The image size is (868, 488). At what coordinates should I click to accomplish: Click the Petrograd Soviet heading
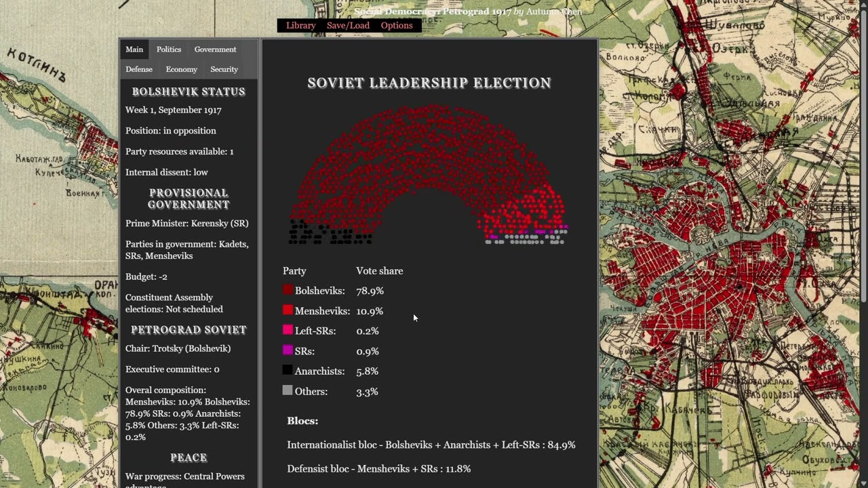click(x=189, y=330)
